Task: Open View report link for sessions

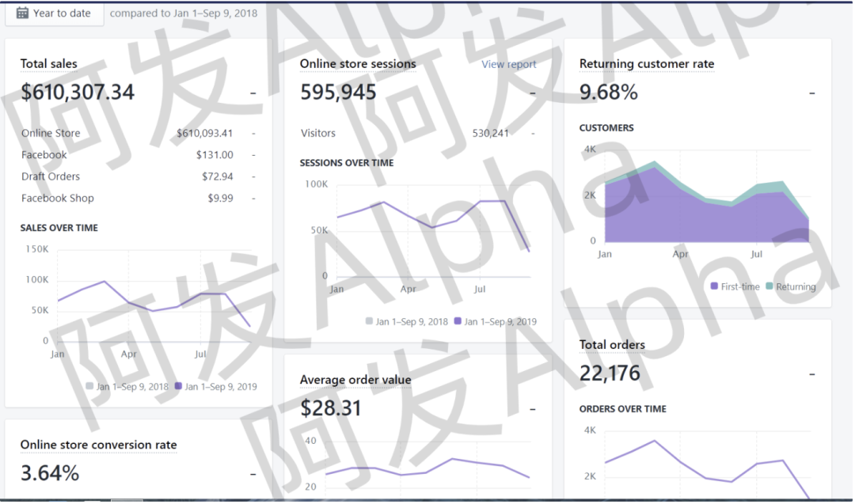Action: [x=508, y=64]
